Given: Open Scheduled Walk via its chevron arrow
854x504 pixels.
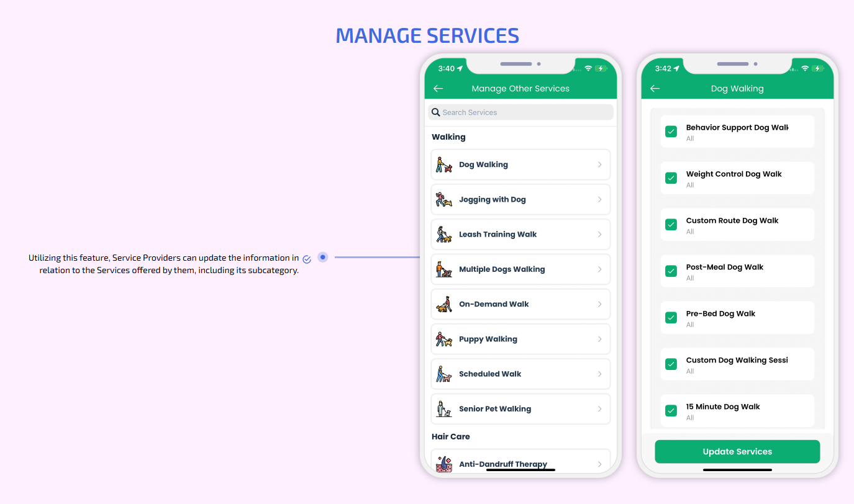Looking at the screenshot, I should 599,374.
